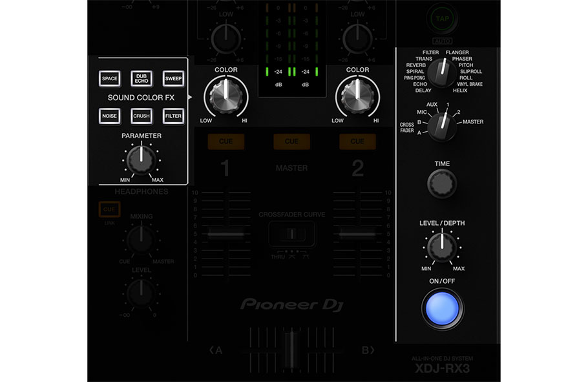Select the FILTER sound color FX button
The width and height of the screenshot is (588, 382).
(x=173, y=116)
